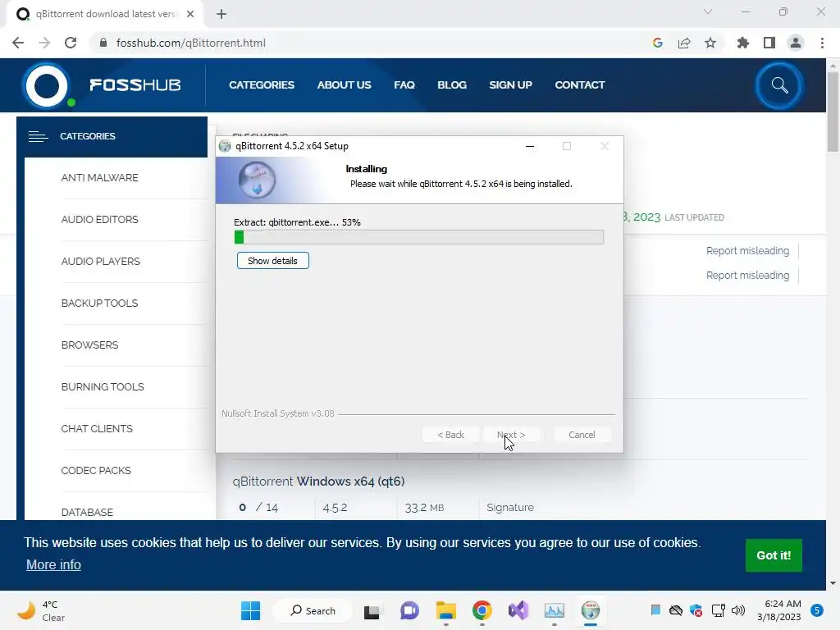Open the CATEGORIES nav menu
The height and width of the screenshot is (630, 840).
[x=262, y=85]
